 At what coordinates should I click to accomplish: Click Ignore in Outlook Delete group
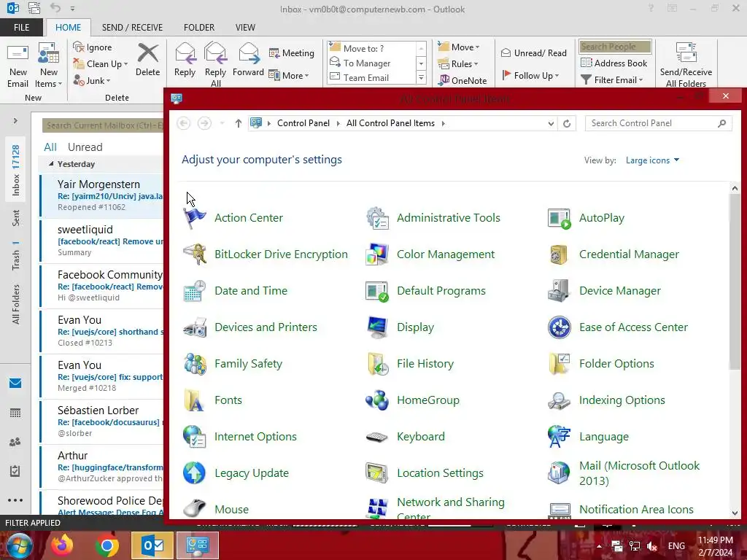[93, 47]
